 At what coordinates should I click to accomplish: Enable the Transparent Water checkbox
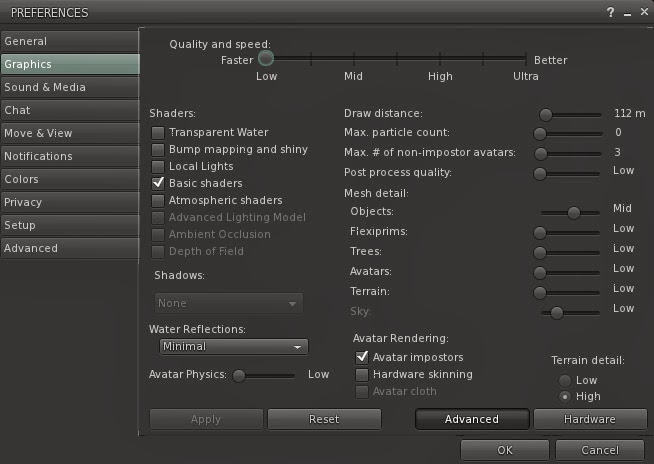(158, 133)
